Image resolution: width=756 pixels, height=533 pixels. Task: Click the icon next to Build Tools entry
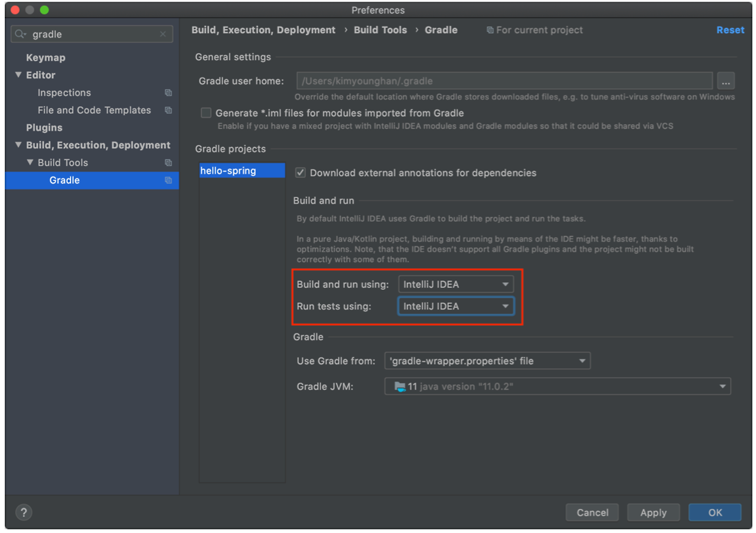pos(168,162)
